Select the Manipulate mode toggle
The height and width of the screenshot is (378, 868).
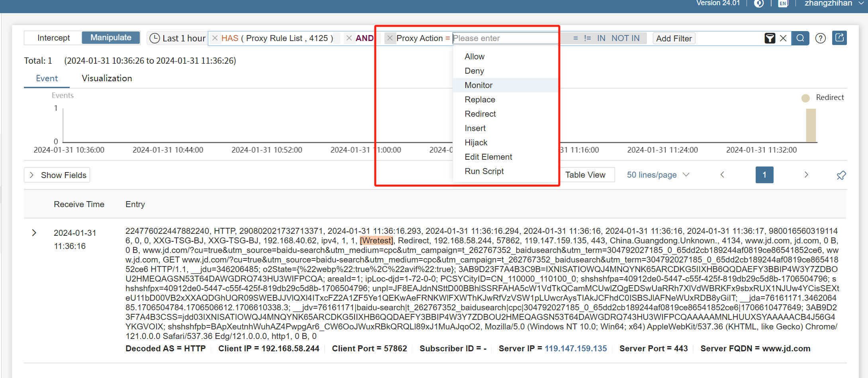[111, 38]
